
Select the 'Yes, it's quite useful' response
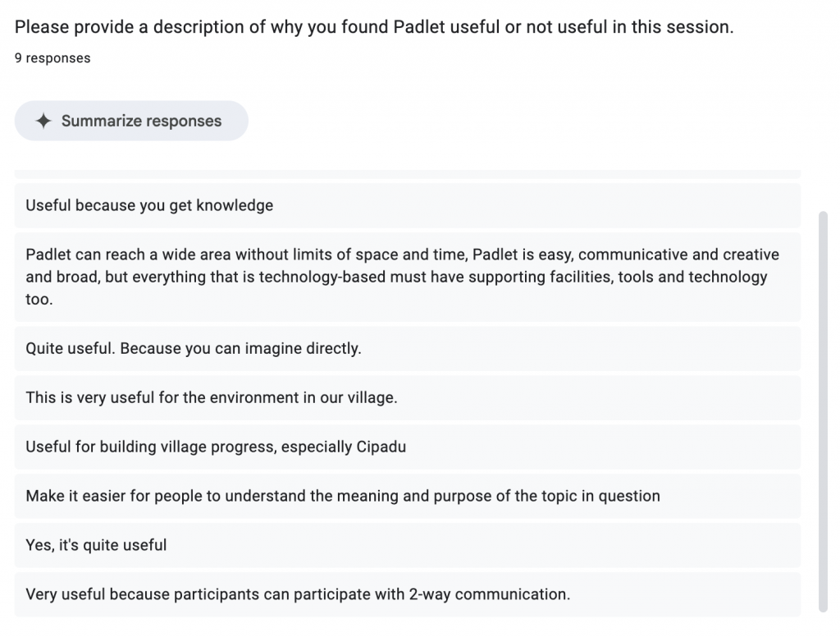pyautogui.click(x=408, y=545)
